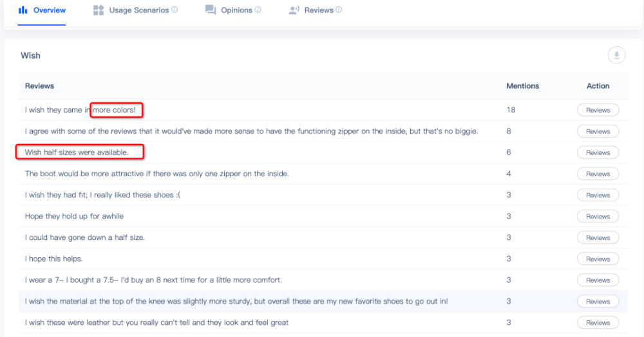This screenshot has width=644, height=337.
Task: Click the Opinions chat bubble icon
Action: point(211,10)
